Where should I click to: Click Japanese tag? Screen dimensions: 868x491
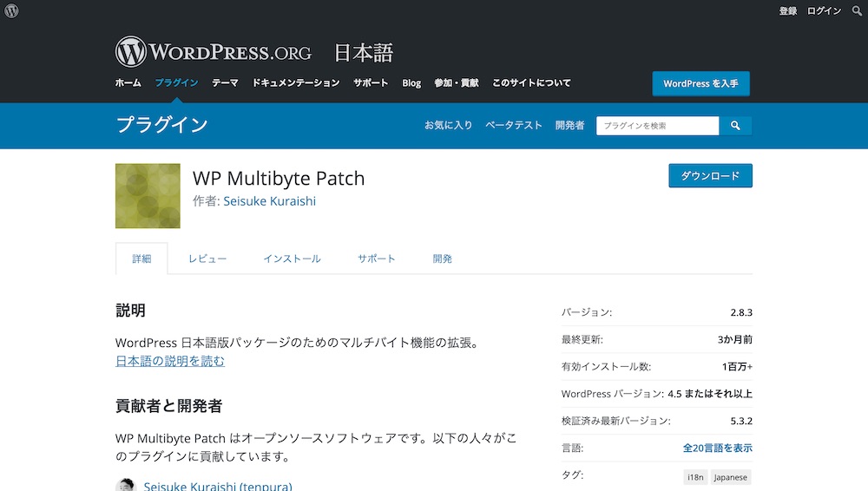pyautogui.click(x=730, y=477)
